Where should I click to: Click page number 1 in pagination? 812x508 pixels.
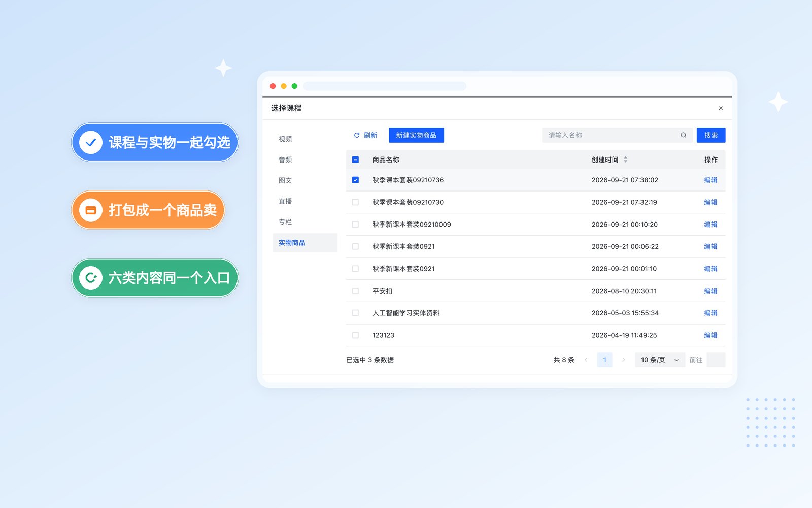point(604,360)
